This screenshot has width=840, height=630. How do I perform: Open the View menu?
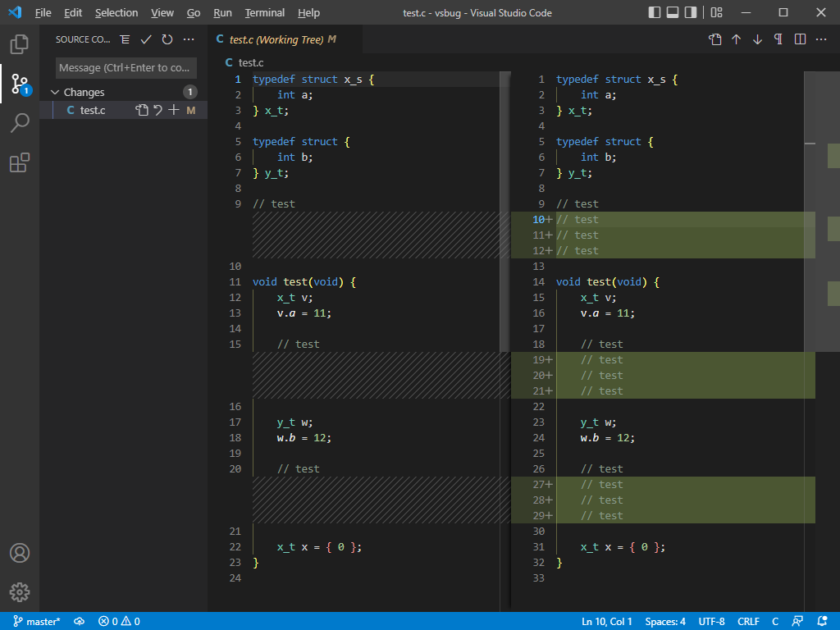tap(162, 13)
